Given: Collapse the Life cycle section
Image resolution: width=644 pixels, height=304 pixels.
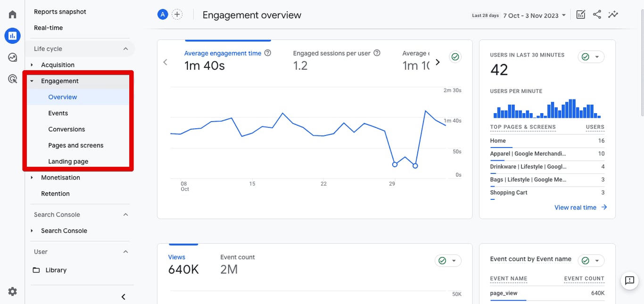Looking at the screenshot, I should [x=125, y=49].
